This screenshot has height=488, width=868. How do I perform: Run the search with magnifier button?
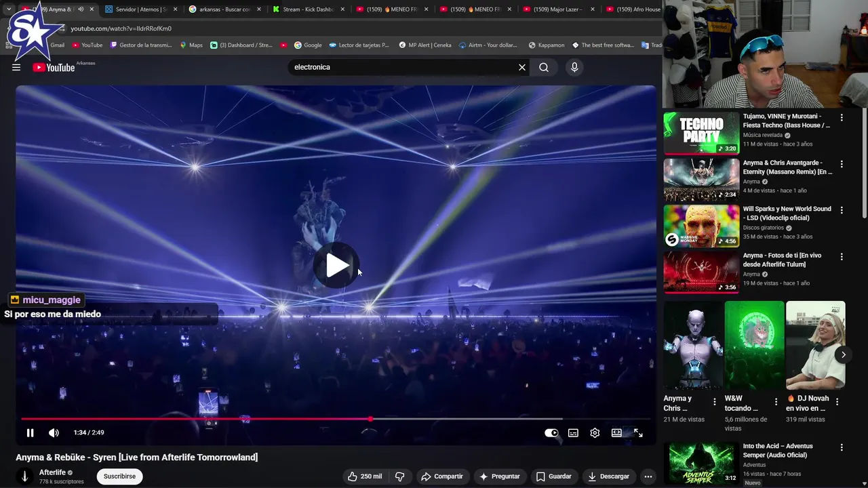(544, 67)
